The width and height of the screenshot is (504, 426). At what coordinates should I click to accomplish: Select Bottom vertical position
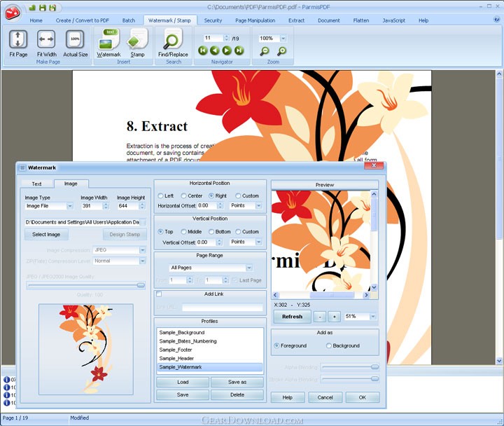[211, 231]
